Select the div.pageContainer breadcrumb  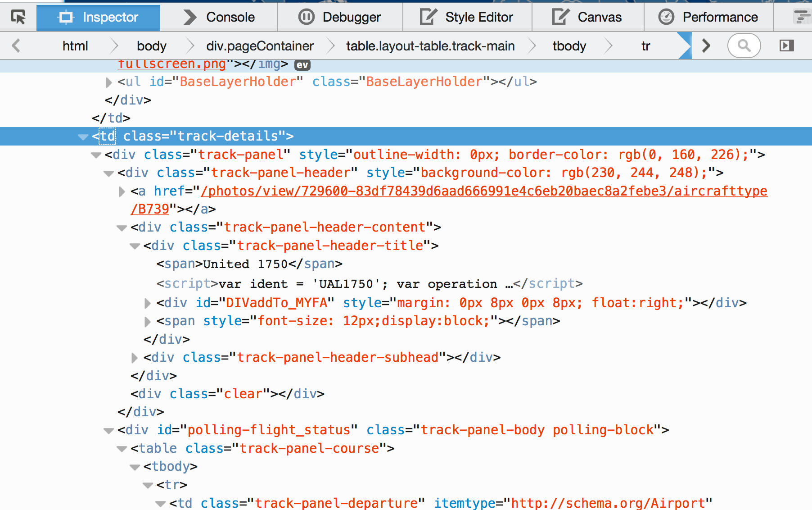click(x=260, y=46)
